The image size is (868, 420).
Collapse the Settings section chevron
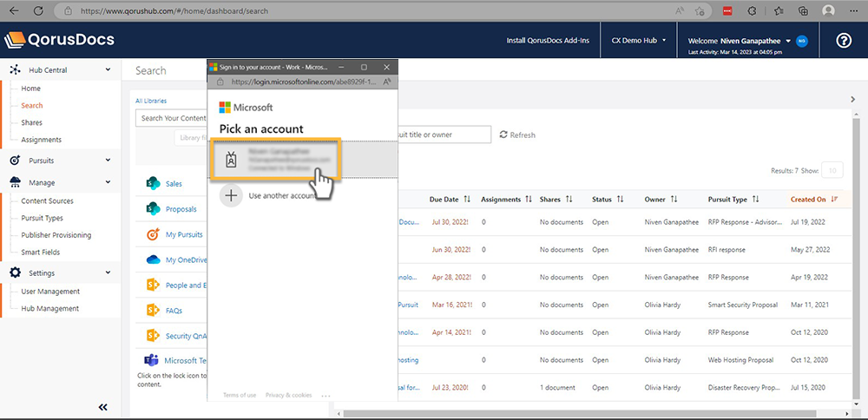pyautogui.click(x=108, y=272)
